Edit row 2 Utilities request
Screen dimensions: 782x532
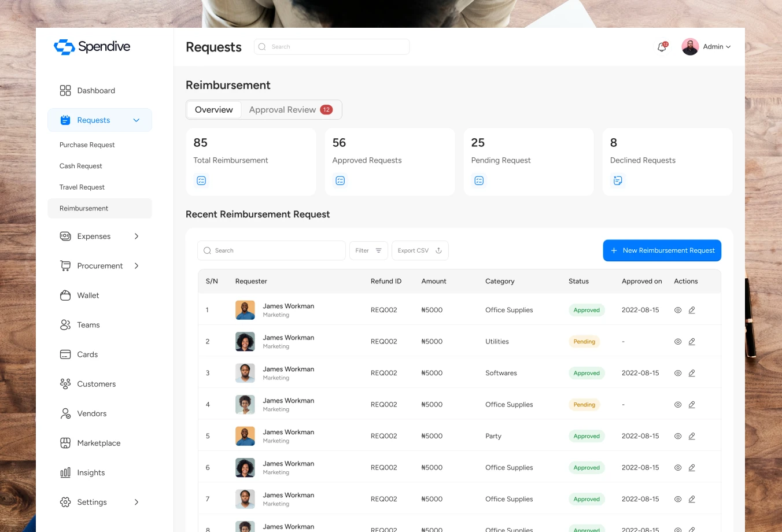coord(692,342)
